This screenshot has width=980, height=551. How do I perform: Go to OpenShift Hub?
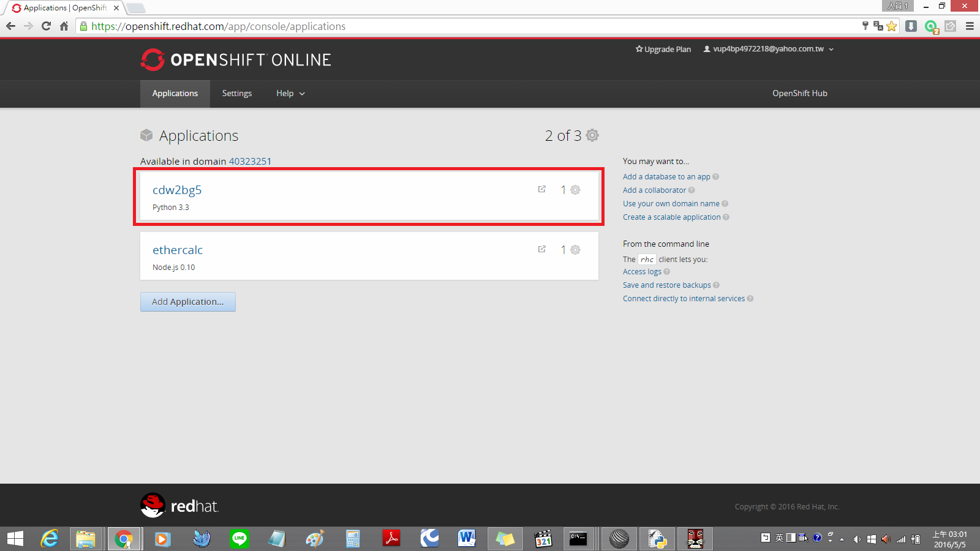click(799, 94)
